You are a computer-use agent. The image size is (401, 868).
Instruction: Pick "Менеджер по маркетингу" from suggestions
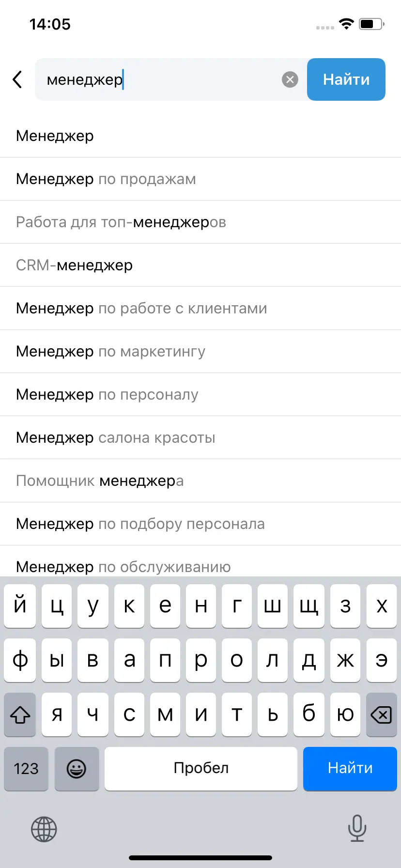click(x=111, y=352)
